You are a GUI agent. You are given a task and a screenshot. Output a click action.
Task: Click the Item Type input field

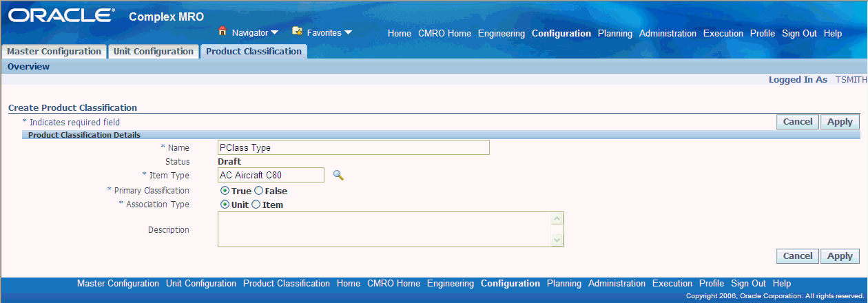tap(271, 175)
